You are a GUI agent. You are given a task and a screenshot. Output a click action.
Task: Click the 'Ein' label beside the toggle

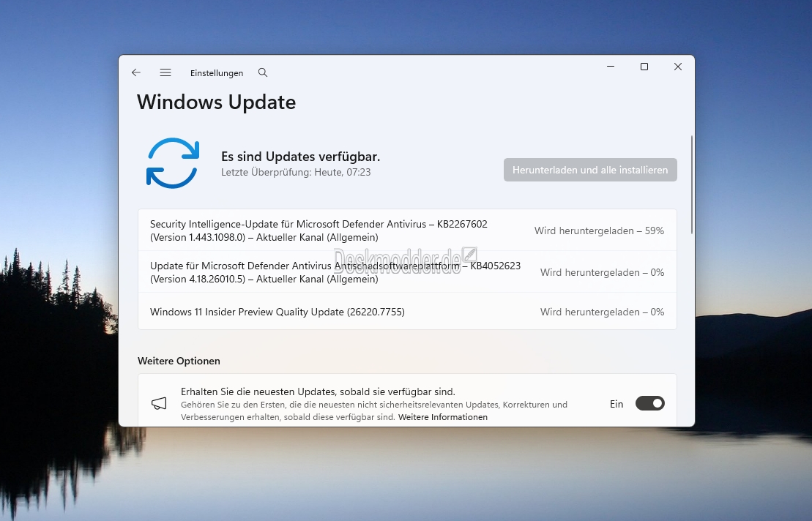tap(617, 404)
